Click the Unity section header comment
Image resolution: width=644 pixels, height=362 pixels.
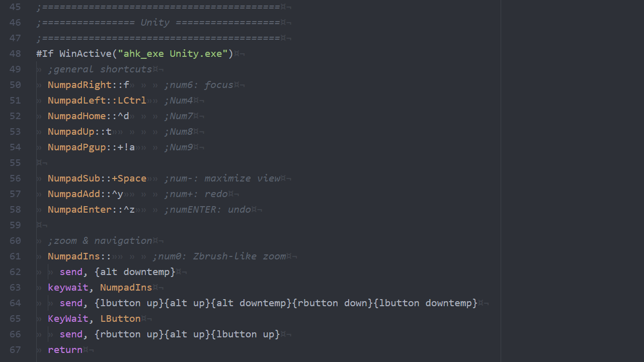click(158, 23)
